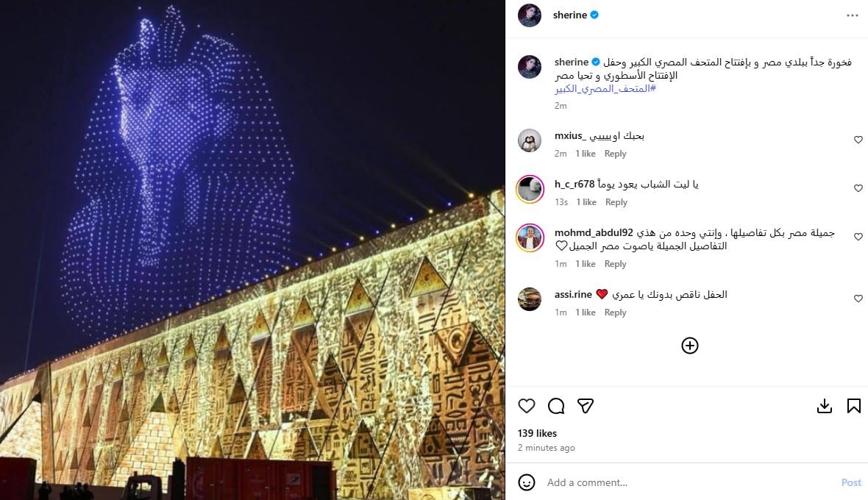View the 139 likes list
The width and height of the screenshot is (868, 500).
[537, 433]
